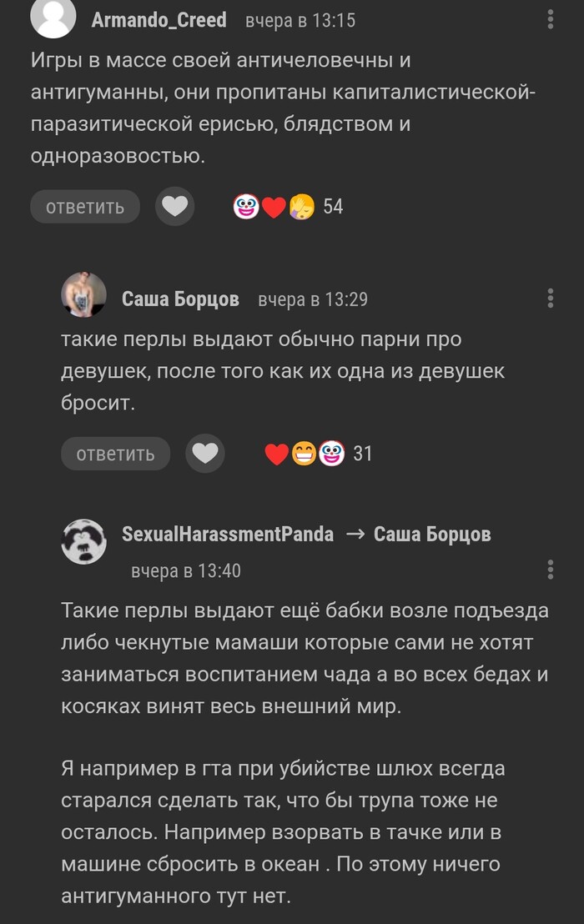The height and width of the screenshot is (924, 584).
Task: Open Armando_Creed username link
Action: [x=159, y=20]
